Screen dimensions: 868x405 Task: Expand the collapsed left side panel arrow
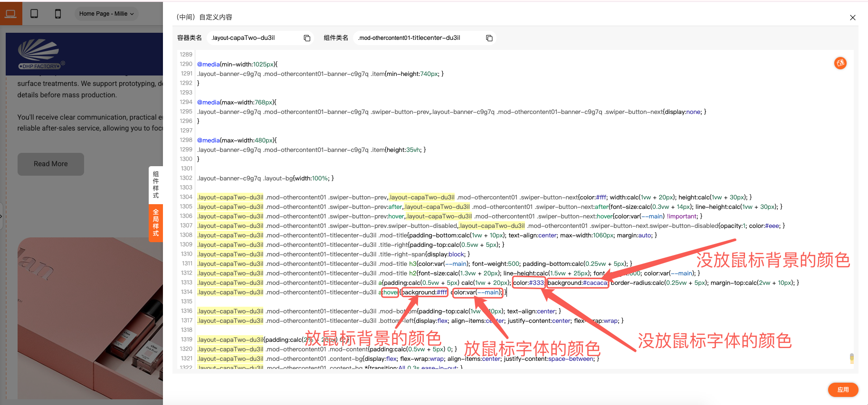coord(1,216)
